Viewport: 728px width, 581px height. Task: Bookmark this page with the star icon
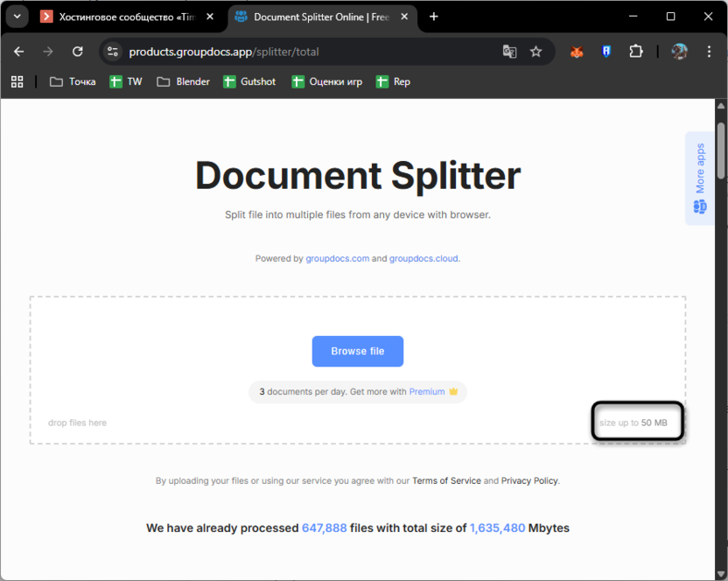[x=536, y=52]
